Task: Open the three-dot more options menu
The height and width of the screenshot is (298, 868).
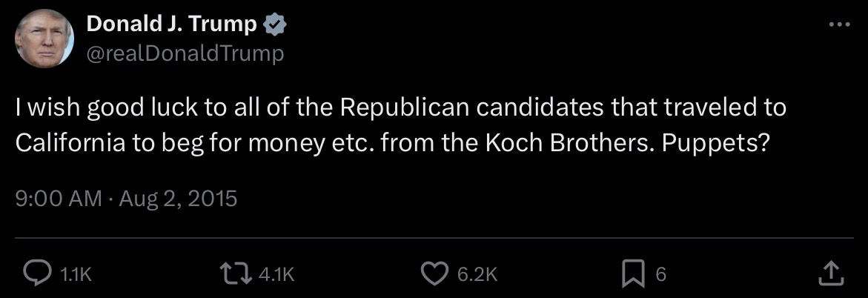Action: click(x=839, y=24)
